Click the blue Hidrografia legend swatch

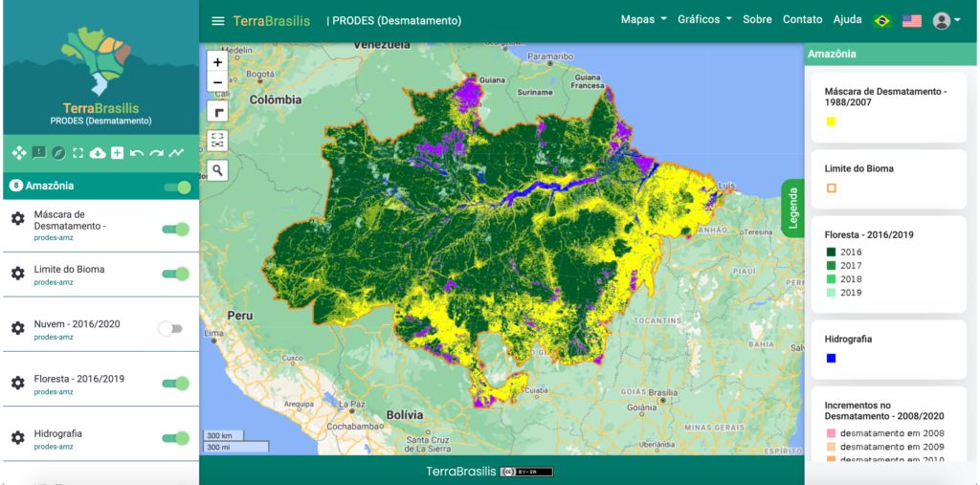pos(832,358)
